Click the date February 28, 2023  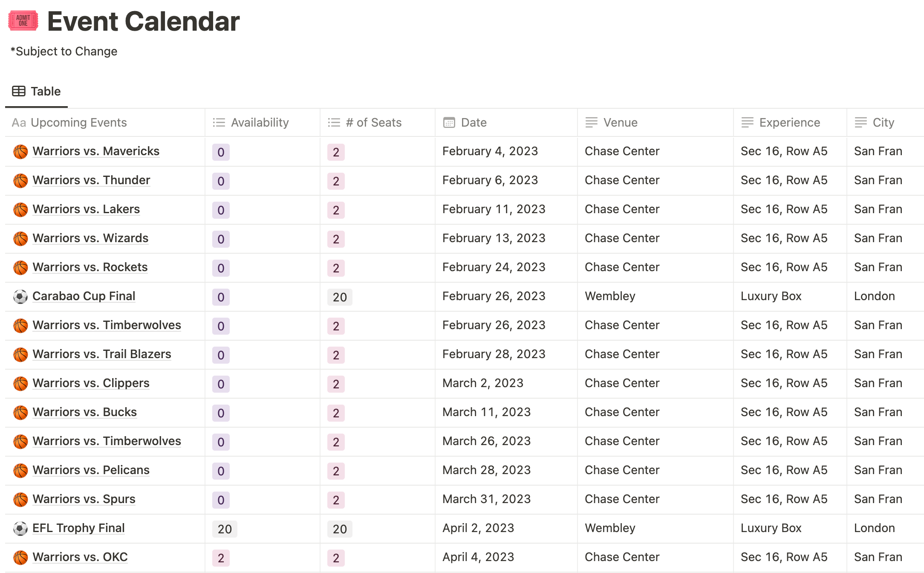[x=494, y=354]
